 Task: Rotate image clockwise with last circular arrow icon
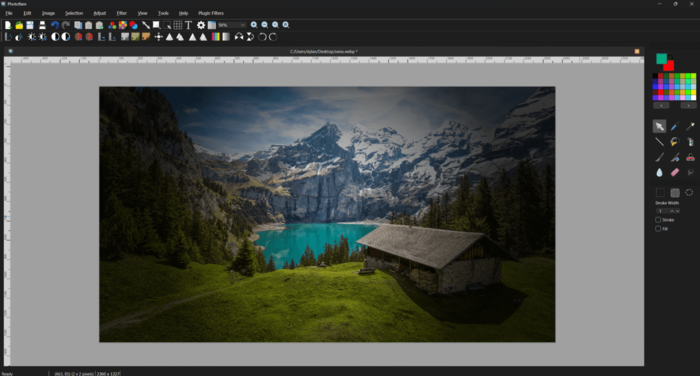[x=273, y=37]
